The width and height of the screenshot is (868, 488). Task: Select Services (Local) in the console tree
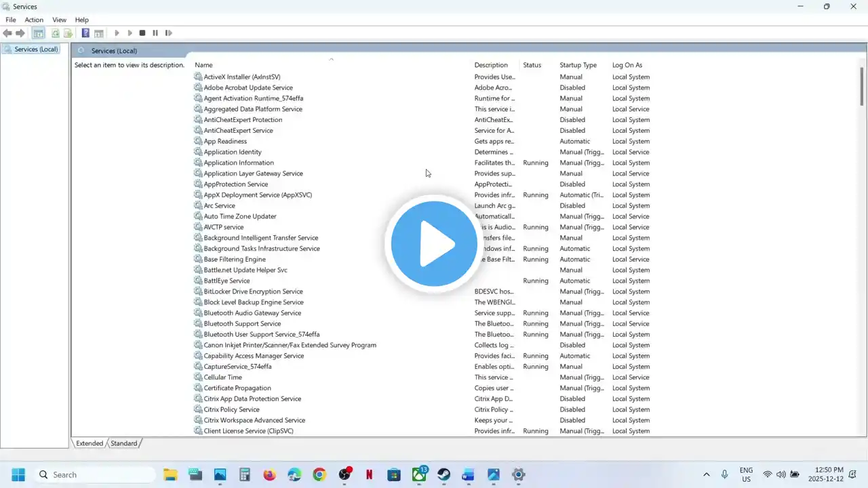pos(37,49)
